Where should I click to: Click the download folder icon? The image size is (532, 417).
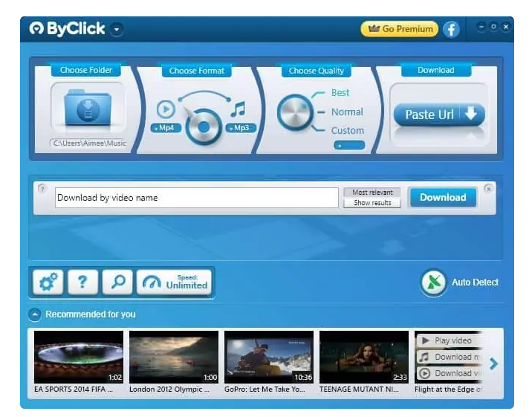pyautogui.click(x=88, y=108)
